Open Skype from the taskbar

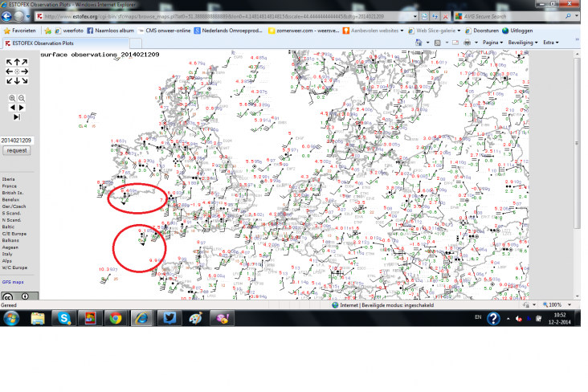tap(63, 318)
